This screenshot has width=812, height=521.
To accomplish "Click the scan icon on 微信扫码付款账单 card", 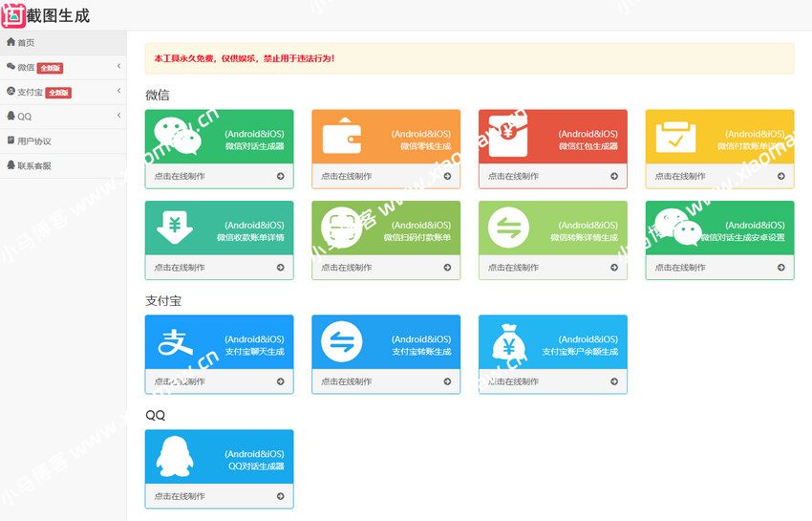I will click(x=342, y=228).
